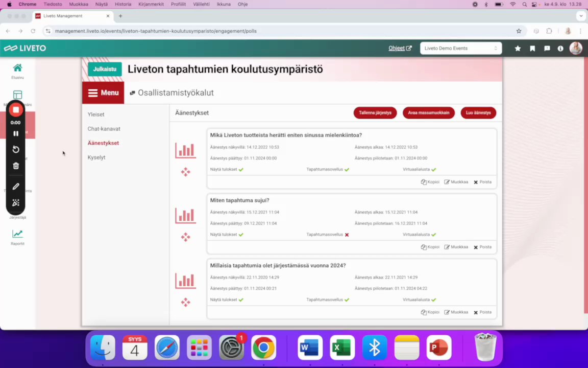Restart recording with the circular arrow icon

click(x=16, y=149)
